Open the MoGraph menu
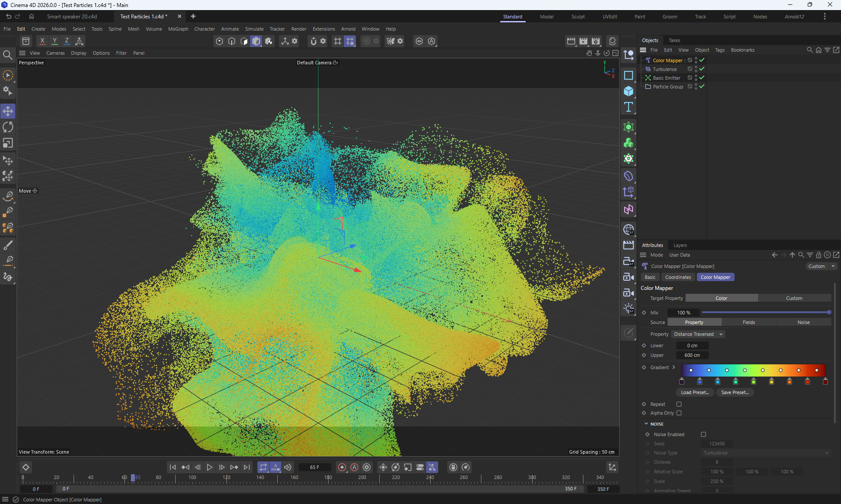The image size is (841, 504). [178, 29]
